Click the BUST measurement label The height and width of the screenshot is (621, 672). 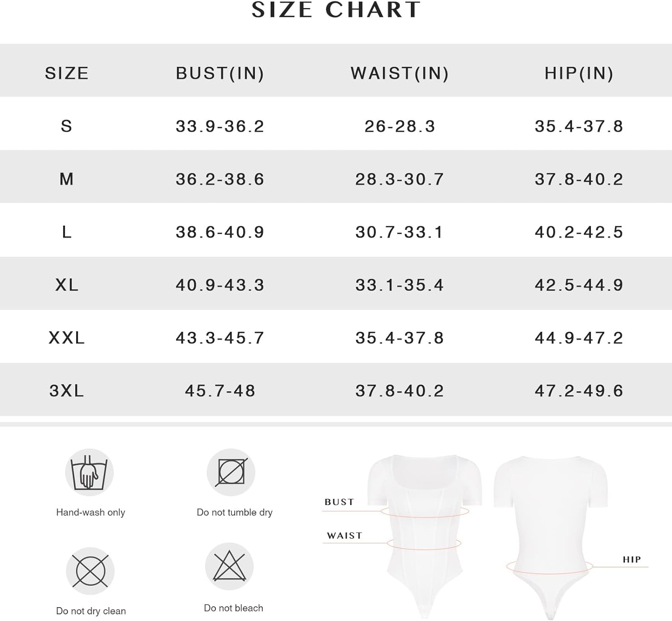point(339,502)
